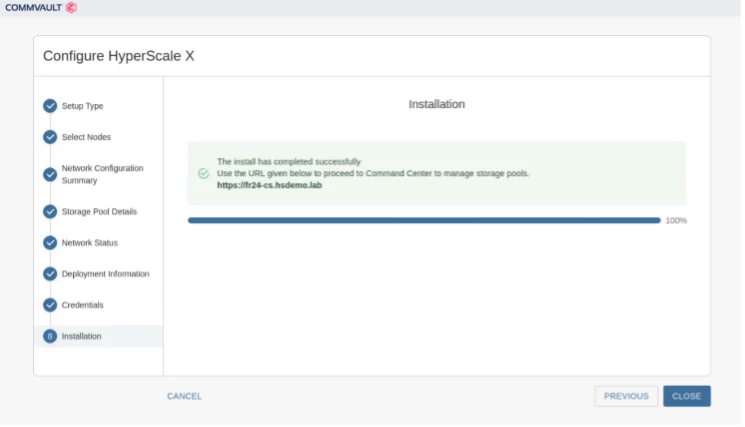Open Network Configuration Summary step
Screen dimensions: 745x427
102,174
